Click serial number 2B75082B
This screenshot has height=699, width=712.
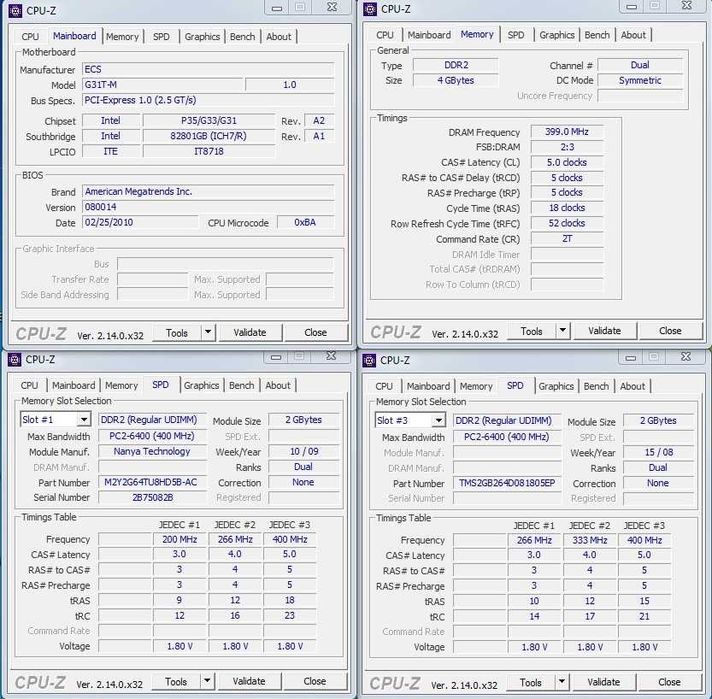(152, 497)
